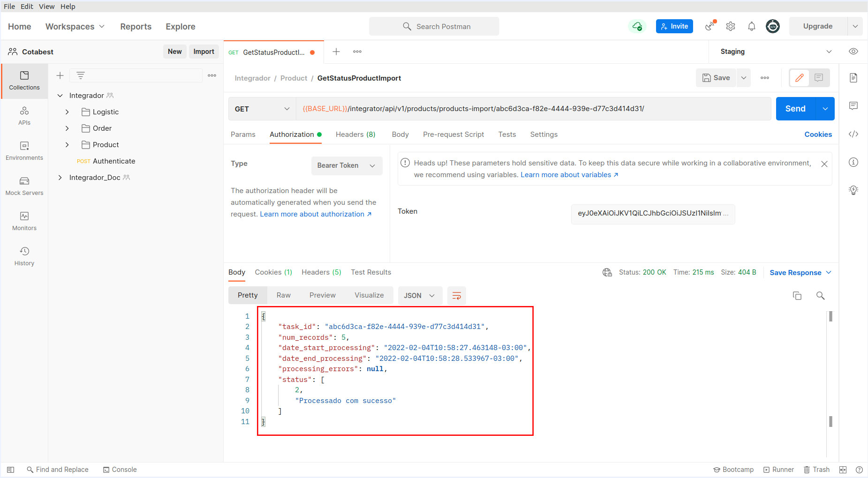Open collections panel more options
Screen dimensions: 868x478
212,75
